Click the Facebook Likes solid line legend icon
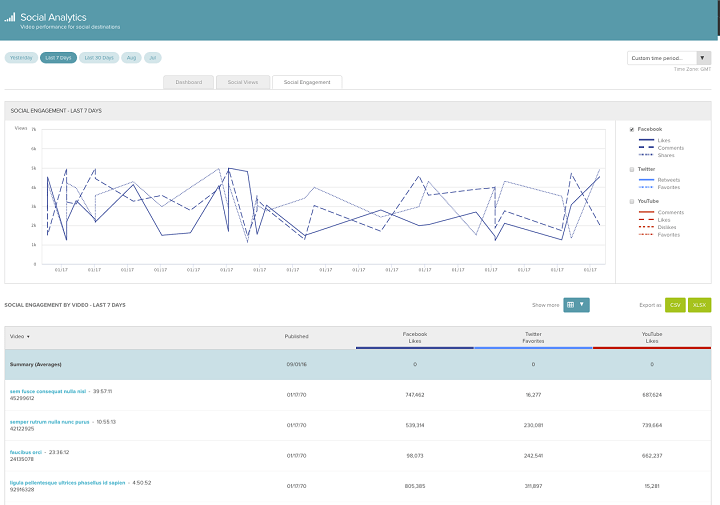This screenshot has width=720, height=505. (646, 140)
